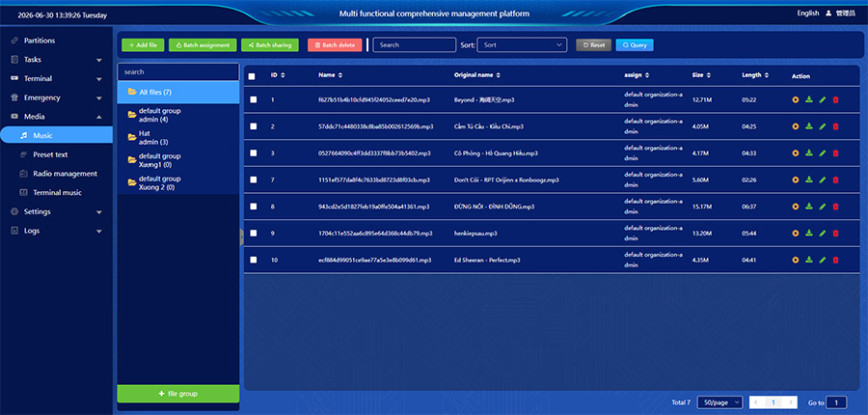The height and width of the screenshot is (415, 868).
Task: Delete the Cô Phòng file
Action: 835,152
